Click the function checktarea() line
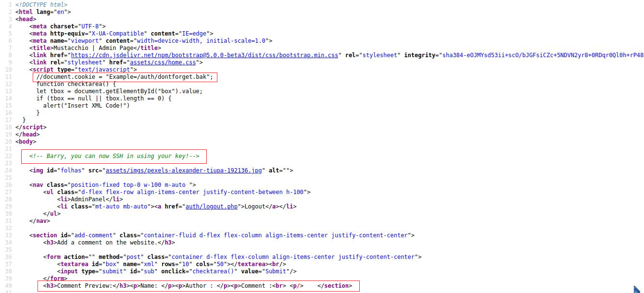The image size is (644, 293). point(76,84)
